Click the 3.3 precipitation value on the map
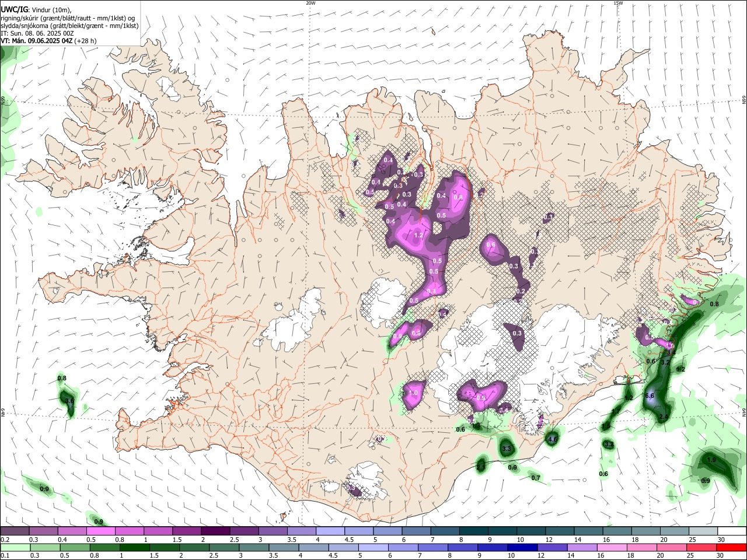This screenshot has width=747, height=560. pyautogui.click(x=507, y=449)
